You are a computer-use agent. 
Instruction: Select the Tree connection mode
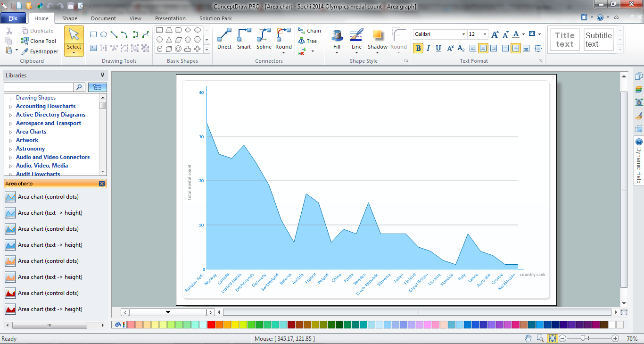(x=307, y=41)
